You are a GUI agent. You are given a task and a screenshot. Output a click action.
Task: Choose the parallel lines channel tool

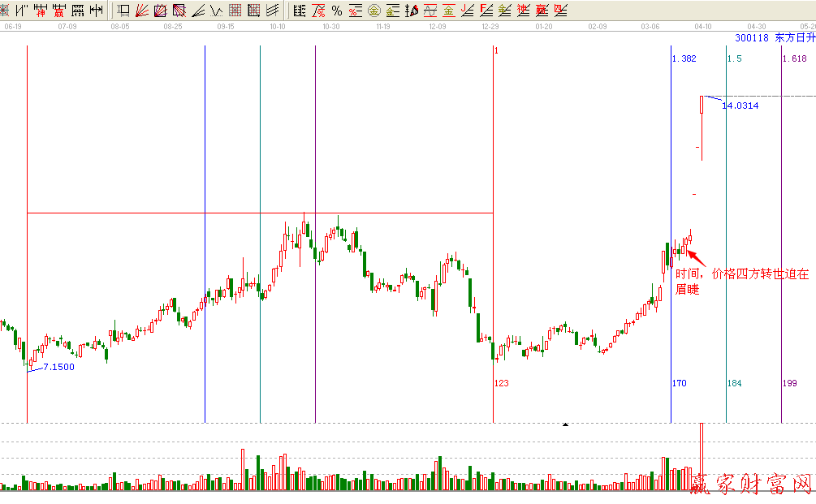pyautogui.click(x=272, y=11)
